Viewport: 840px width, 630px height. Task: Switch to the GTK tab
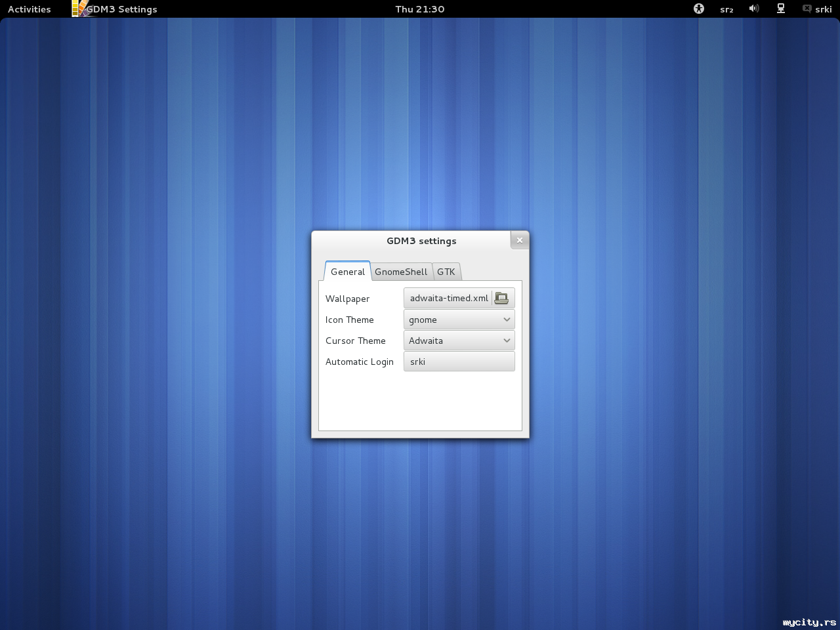tap(446, 272)
